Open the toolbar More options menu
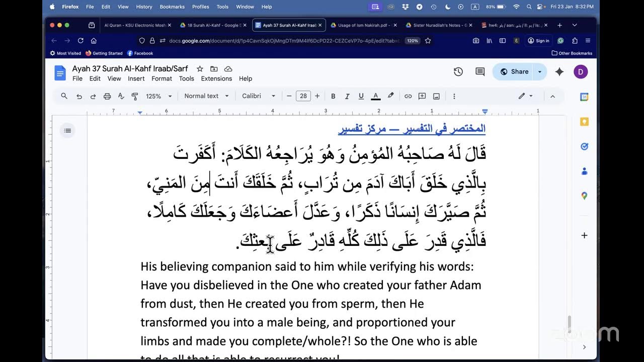 pyautogui.click(x=454, y=96)
